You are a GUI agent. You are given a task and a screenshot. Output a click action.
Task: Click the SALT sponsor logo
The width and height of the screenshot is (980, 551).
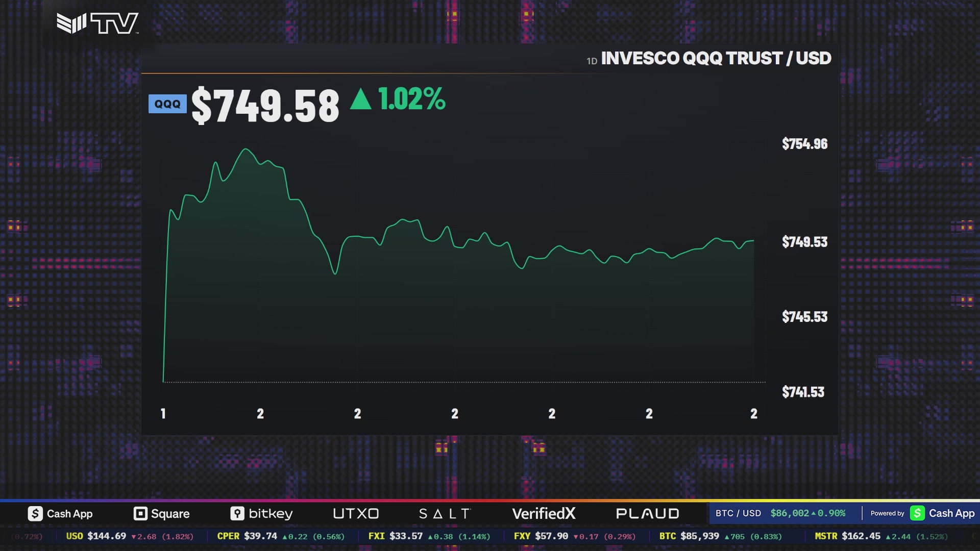point(444,514)
